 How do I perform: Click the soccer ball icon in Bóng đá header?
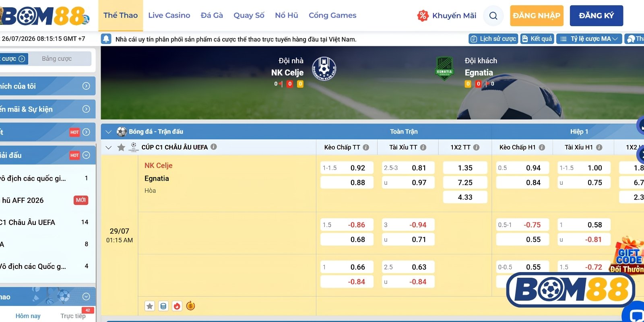pos(122,132)
